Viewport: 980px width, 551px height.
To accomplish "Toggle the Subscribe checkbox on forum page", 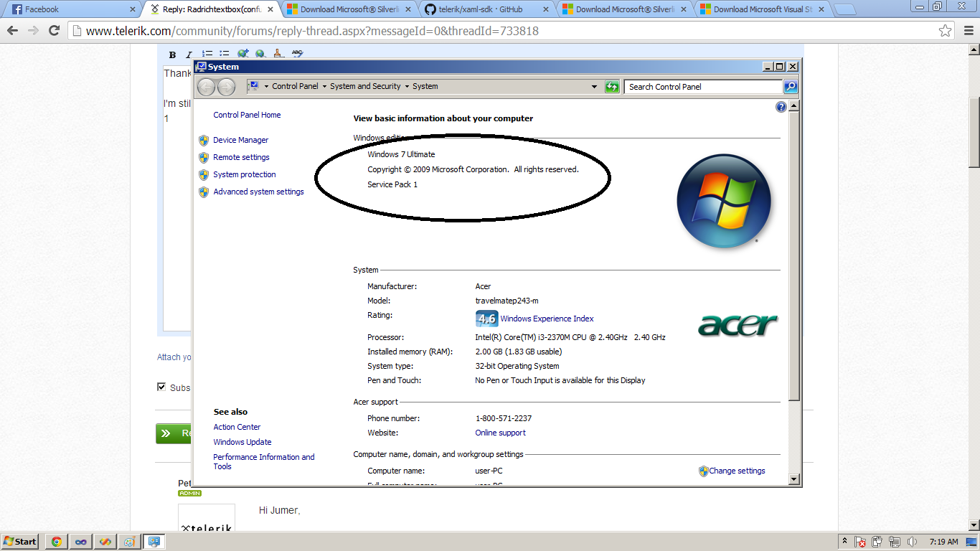I will [x=161, y=387].
